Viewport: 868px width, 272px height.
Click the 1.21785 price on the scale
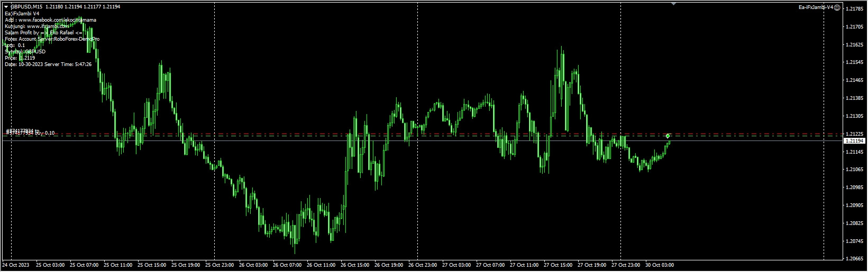pos(854,9)
